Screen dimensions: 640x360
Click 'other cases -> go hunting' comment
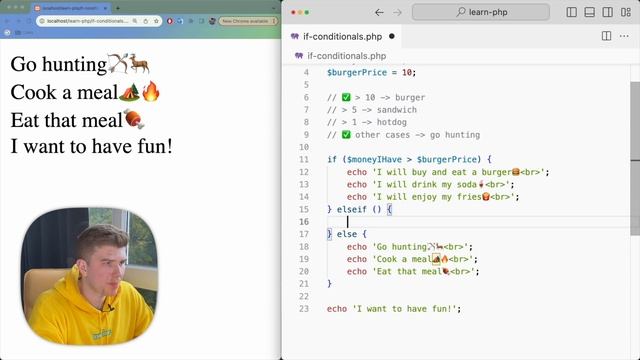417,135
